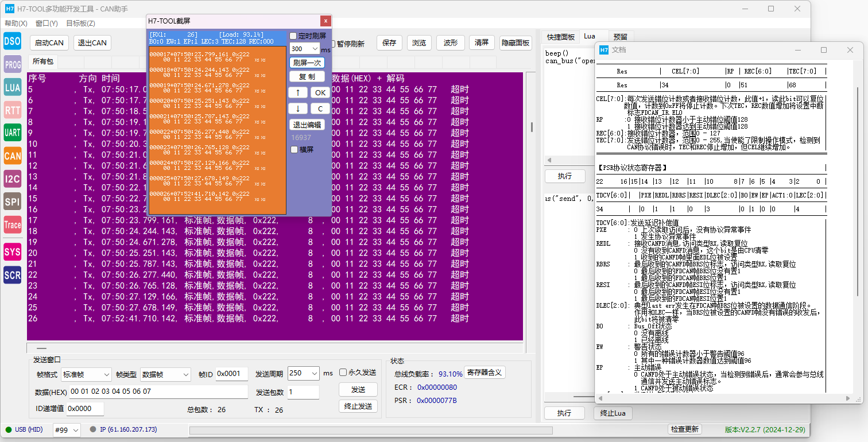Viewport: 868px width, 442px height.
Task: Click the 终止发送 button
Action: tap(358, 406)
